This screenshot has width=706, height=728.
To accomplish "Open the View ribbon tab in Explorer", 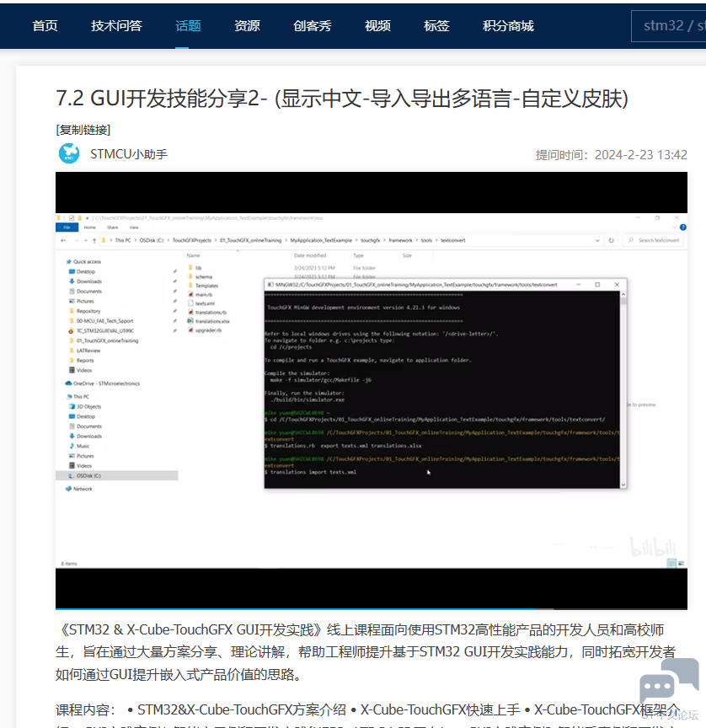I will click(134, 227).
